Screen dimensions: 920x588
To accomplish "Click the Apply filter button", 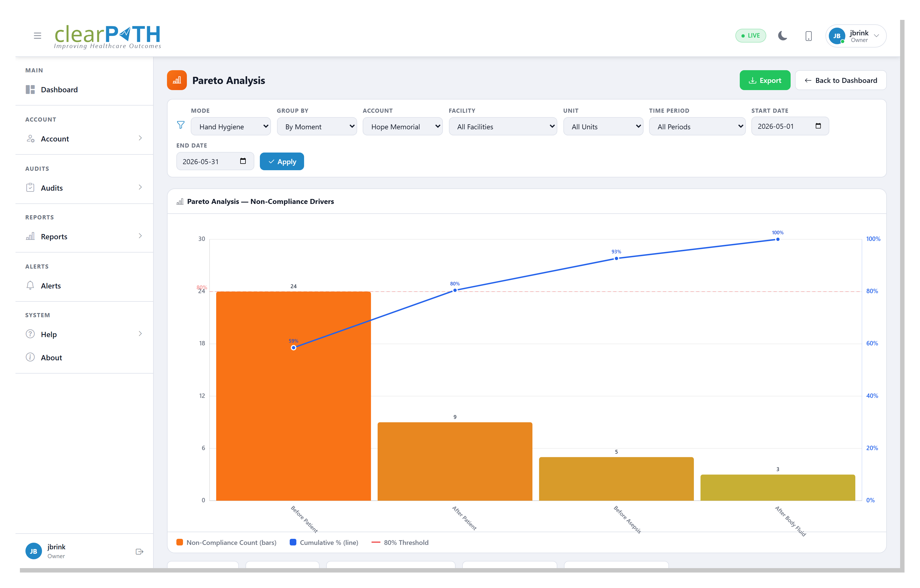I will click(x=282, y=162).
